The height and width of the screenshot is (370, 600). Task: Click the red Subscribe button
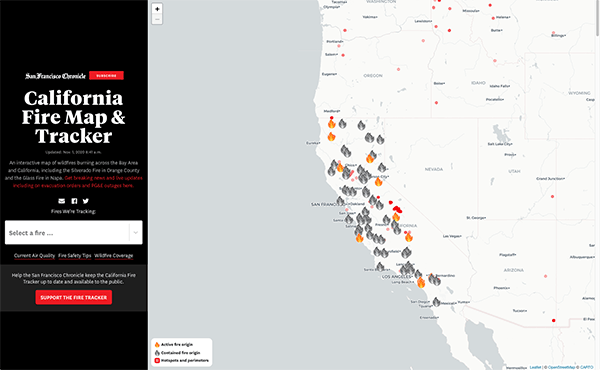106,75
